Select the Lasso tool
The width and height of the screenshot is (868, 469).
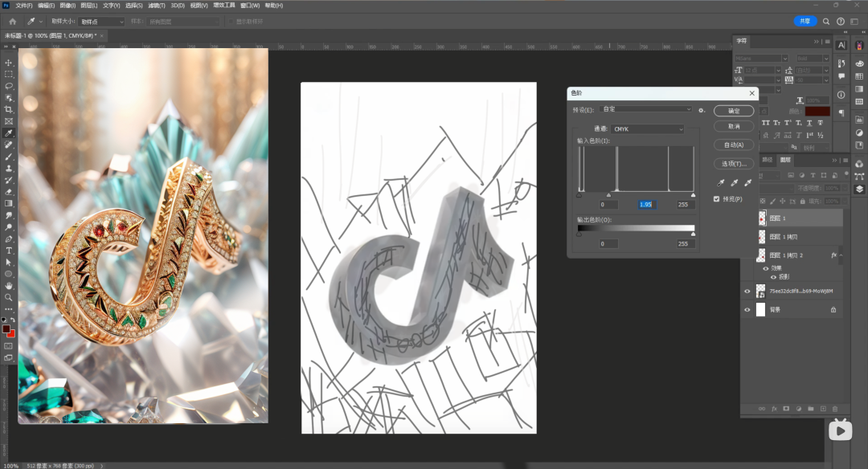[8, 86]
